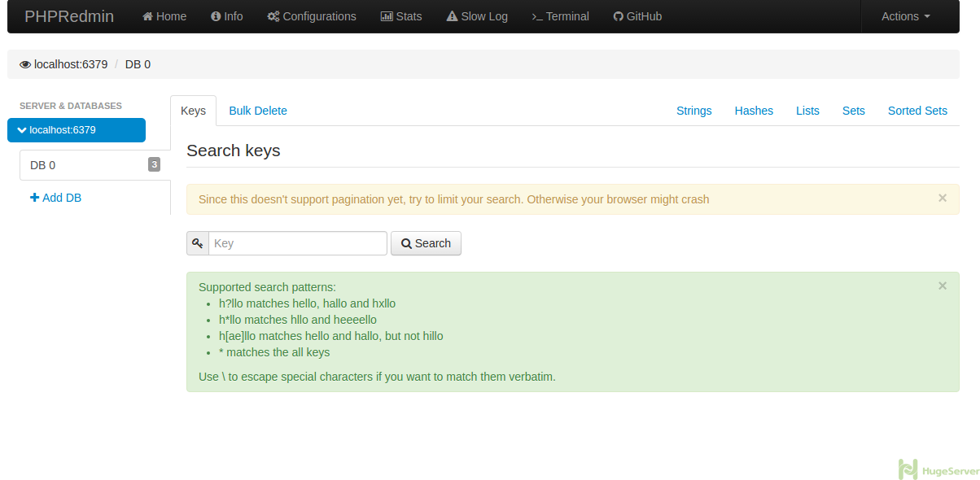Click Add DB link

point(55,198)
